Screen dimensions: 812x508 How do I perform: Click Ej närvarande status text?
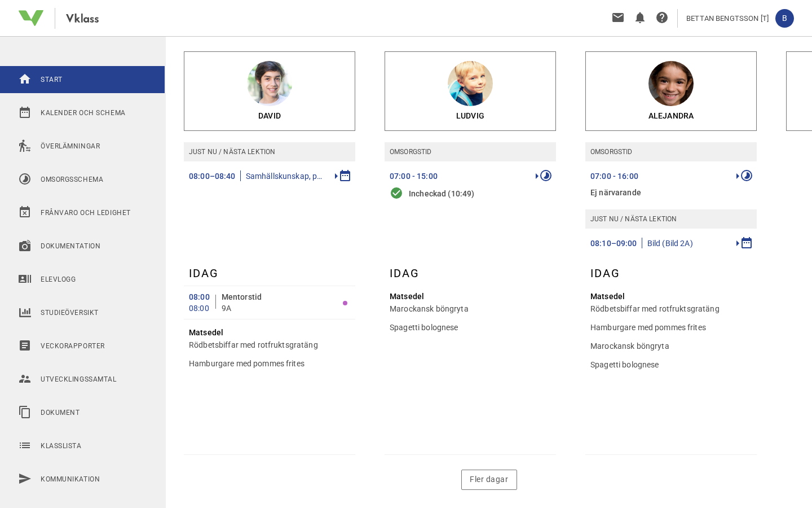615,192
